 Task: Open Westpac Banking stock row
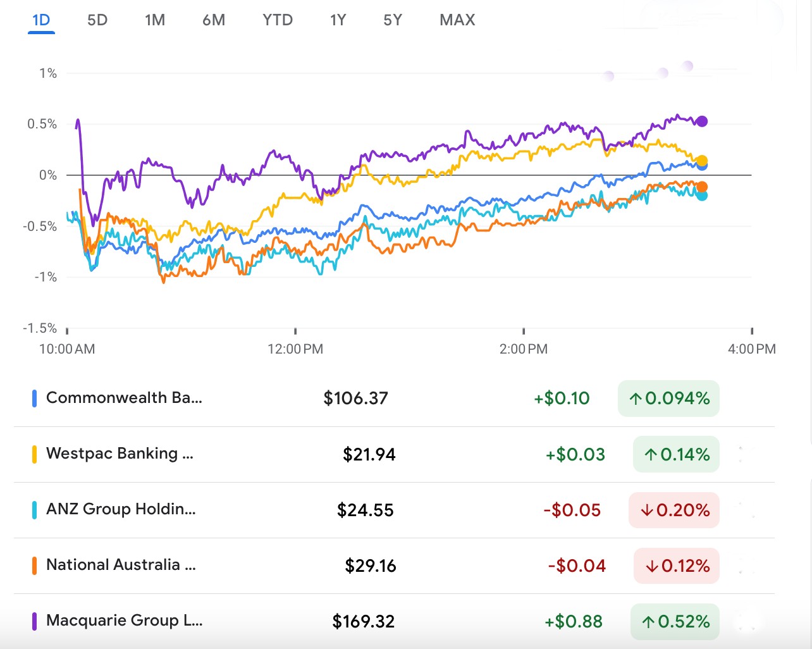pos(395,454)
